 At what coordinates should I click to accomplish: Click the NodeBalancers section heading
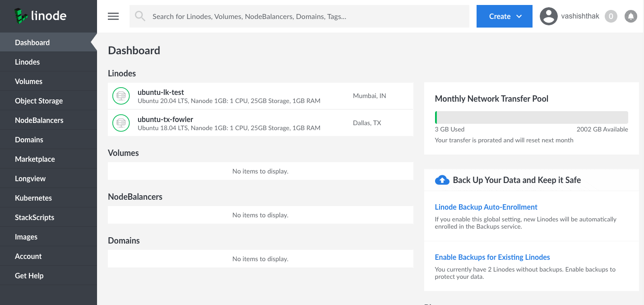pyautogui.click(x=135, y=197)
